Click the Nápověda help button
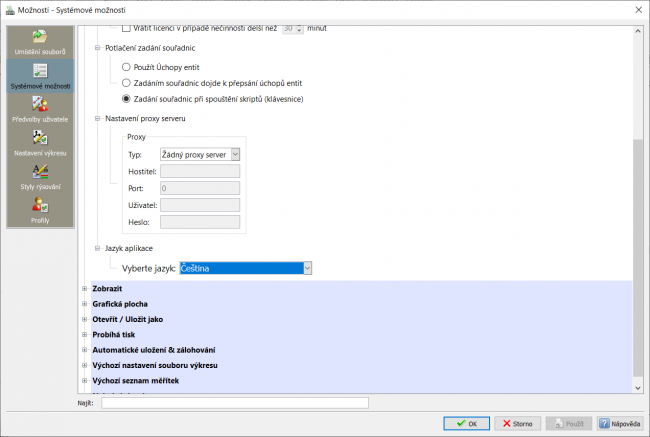Image resolution: width=650 pixels, height=437 pixels. click(620, 424)
